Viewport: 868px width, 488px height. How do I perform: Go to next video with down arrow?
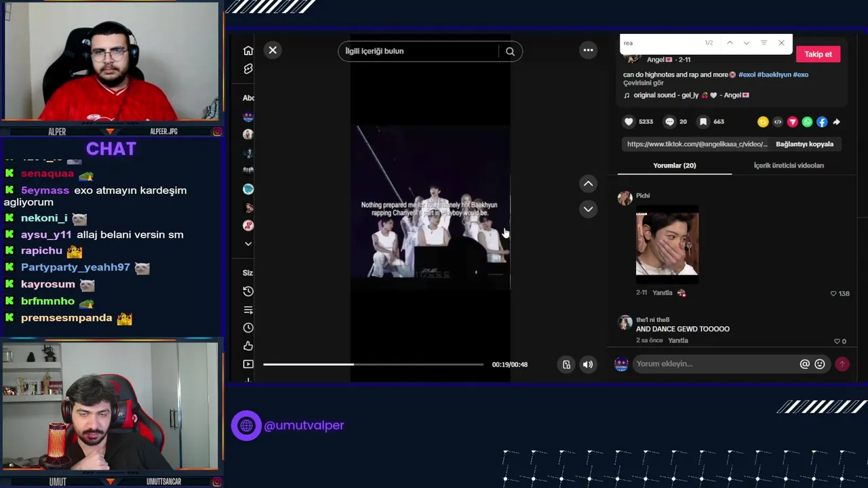point(588,209)
